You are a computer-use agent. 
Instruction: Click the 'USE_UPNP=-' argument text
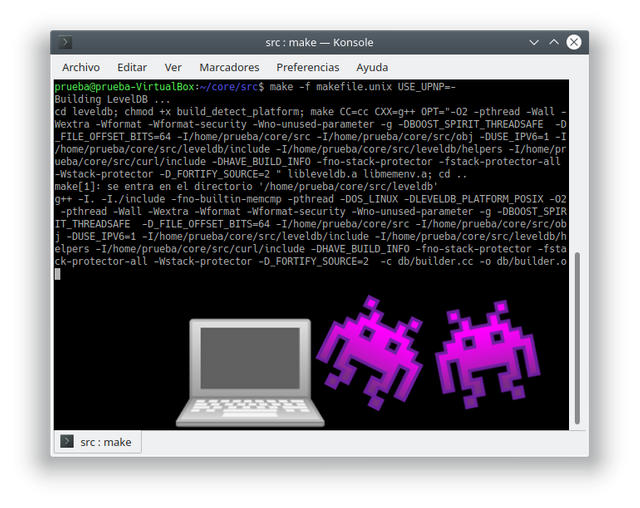(427, 87)
